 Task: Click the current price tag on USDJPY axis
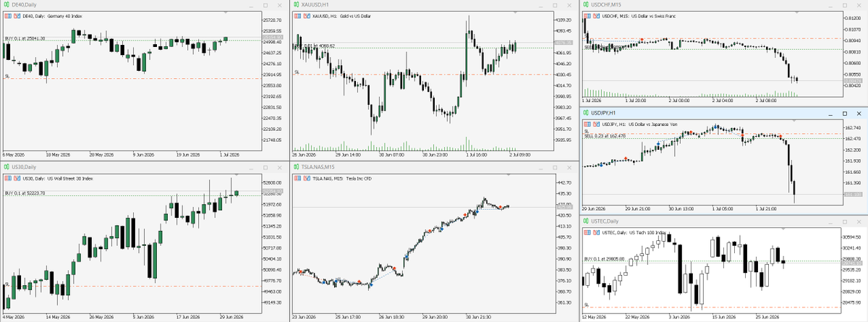(853, 195)
